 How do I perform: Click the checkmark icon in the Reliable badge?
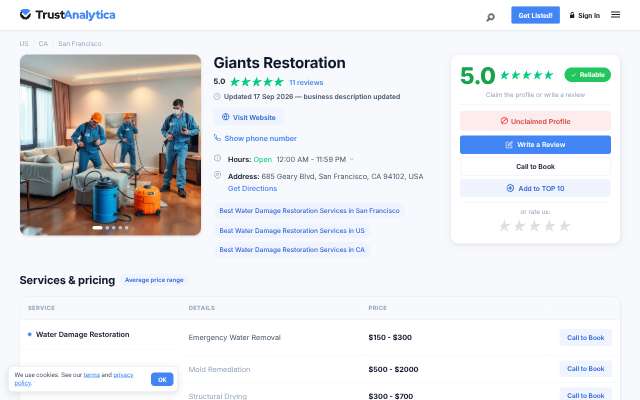pyautogui.click(x=574, y=75)
